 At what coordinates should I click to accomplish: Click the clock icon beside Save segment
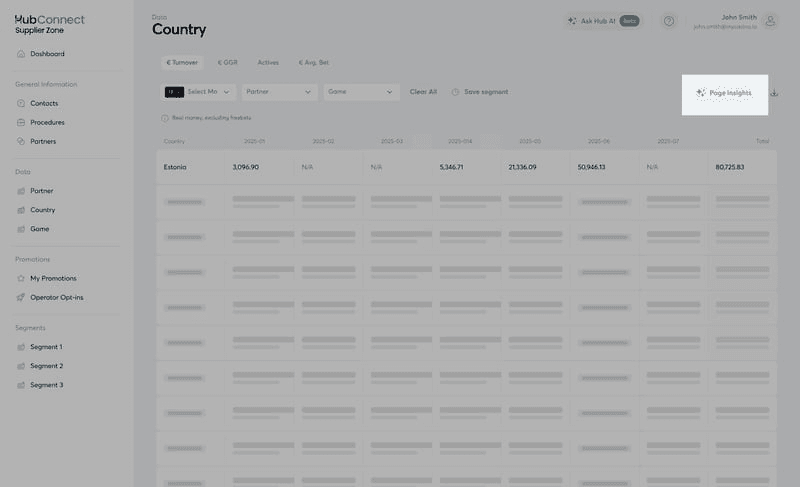click(455, 92)
